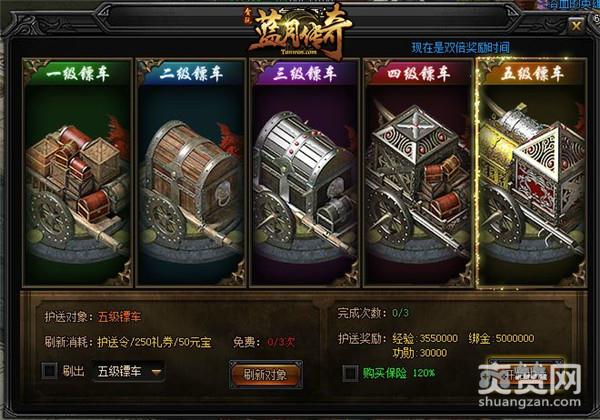Close the escort cart window

[576, 26]
